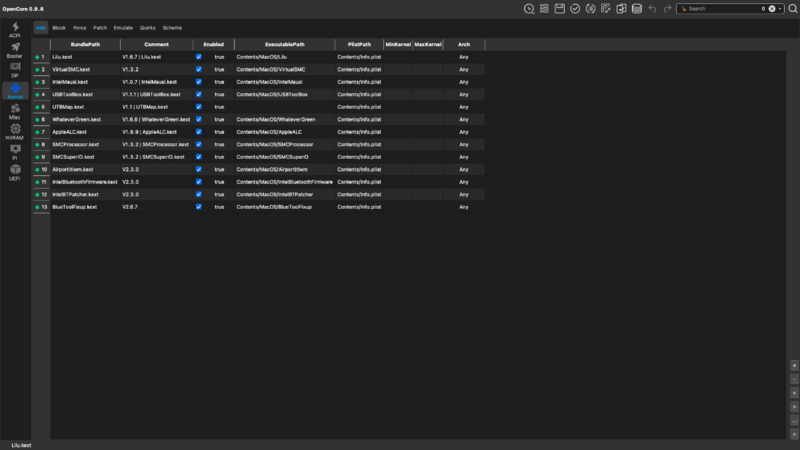Open the UEFI section in sidebar
Viewport: 800px width, 450px height.
15,172
